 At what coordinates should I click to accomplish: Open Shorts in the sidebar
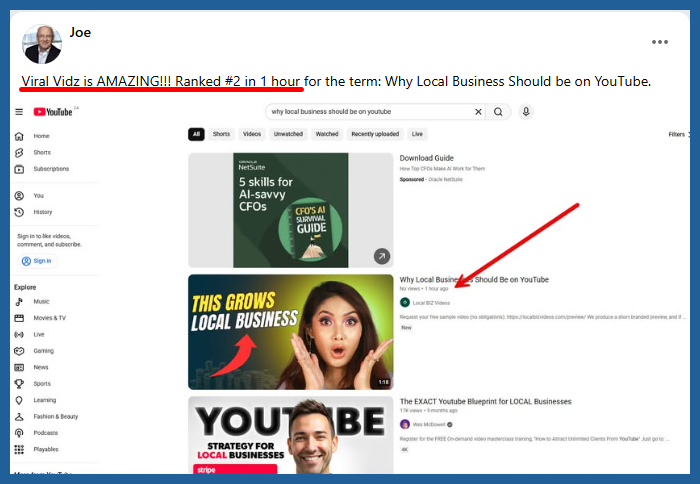tap(41, 152)
